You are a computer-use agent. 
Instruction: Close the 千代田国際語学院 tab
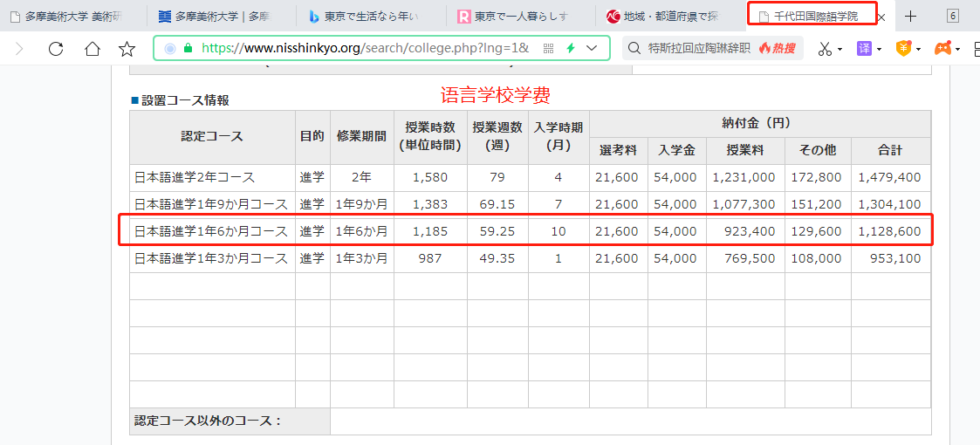(881, 17)
